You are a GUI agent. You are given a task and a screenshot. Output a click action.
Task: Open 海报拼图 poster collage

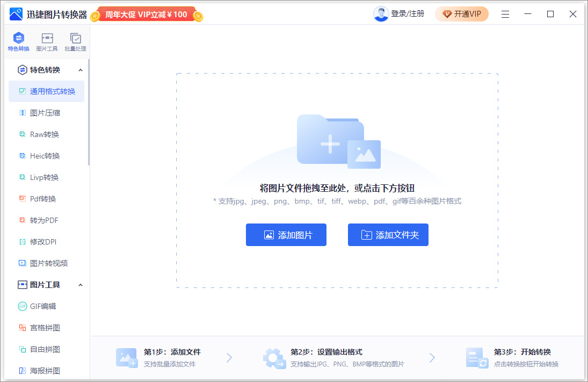point(46,370)
